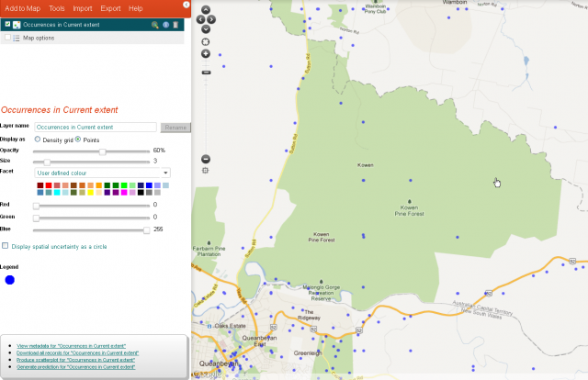The width and height of the screenshot is (588, 380).
Task: Click the Download all records link
Action: point(78,352)
